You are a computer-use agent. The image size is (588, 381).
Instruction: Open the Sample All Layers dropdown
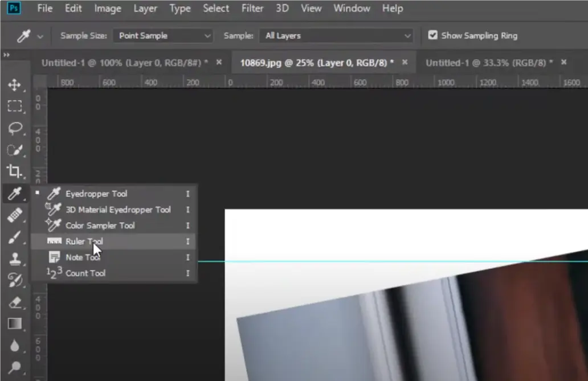[x=336, y=36]
